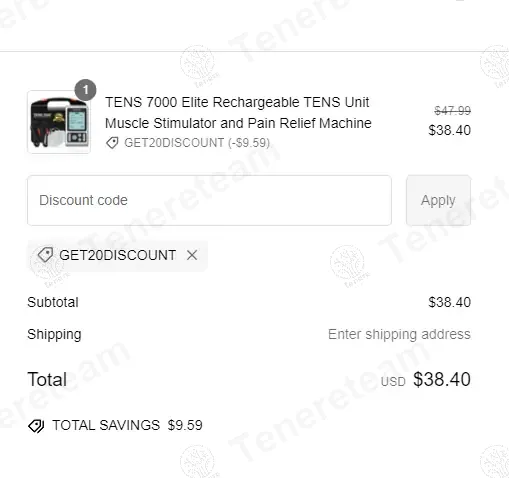Select the TENS 7000 Elite product title

click(238, 113)
